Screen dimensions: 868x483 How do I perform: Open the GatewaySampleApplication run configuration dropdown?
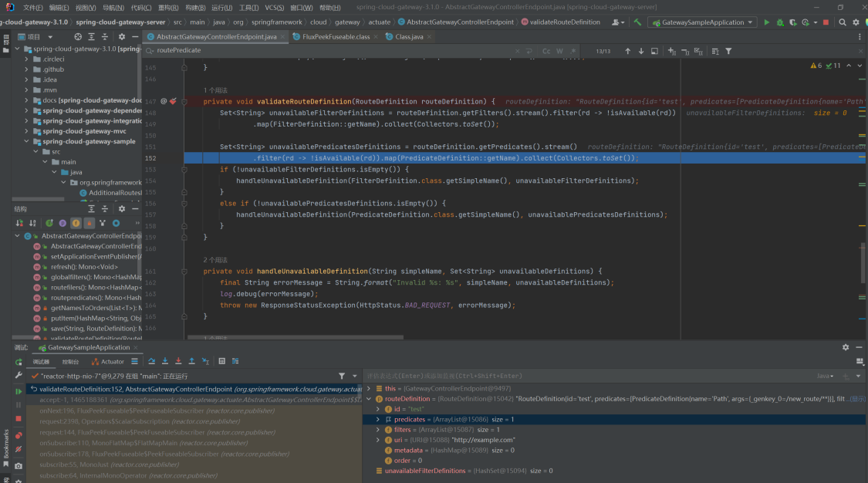coord(702,22)
